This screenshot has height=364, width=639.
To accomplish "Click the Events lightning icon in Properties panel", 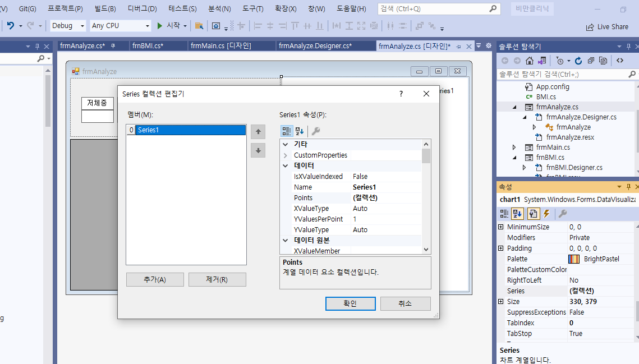I will click(546, 214).
